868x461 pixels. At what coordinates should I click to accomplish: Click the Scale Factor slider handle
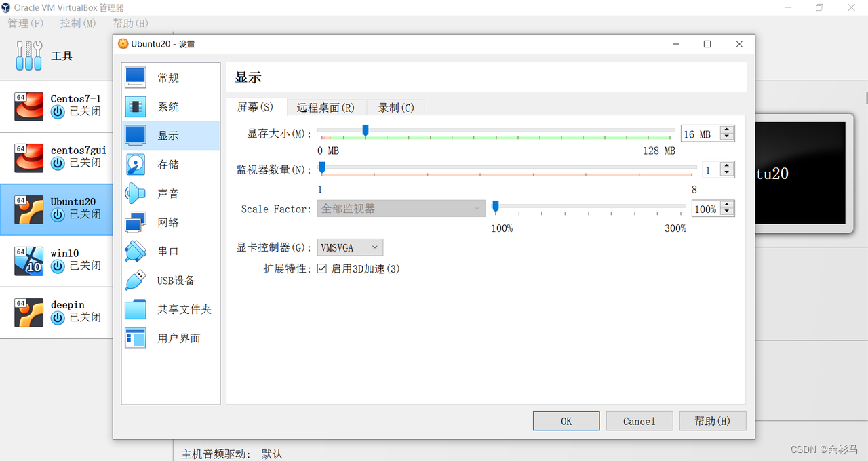click(496, 206)
